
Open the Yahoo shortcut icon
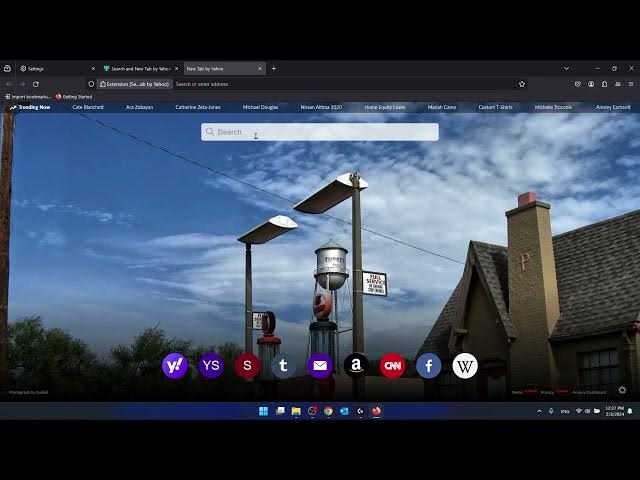click(175, 366)
